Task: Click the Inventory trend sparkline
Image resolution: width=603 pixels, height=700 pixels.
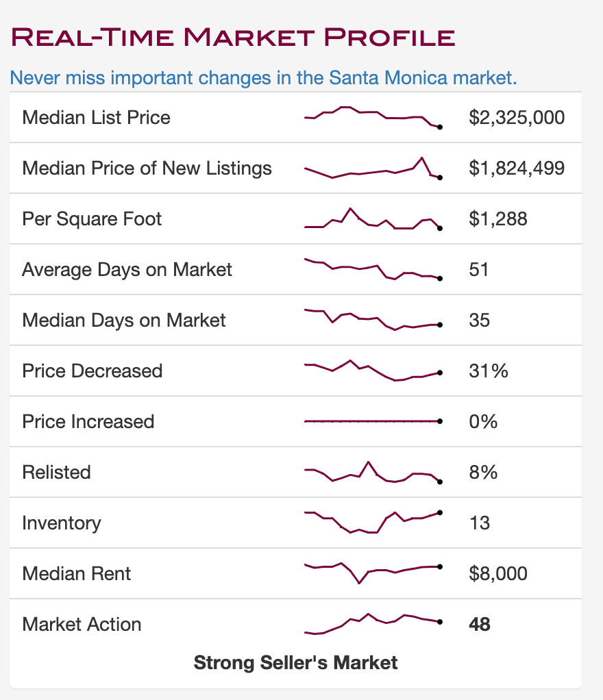Action: (372, 523)
